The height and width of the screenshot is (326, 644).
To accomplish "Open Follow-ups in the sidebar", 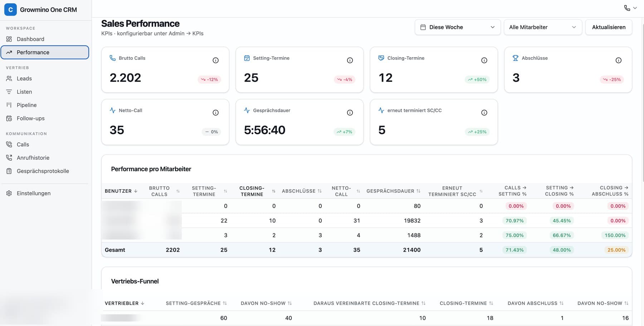I will click(45, 118).
